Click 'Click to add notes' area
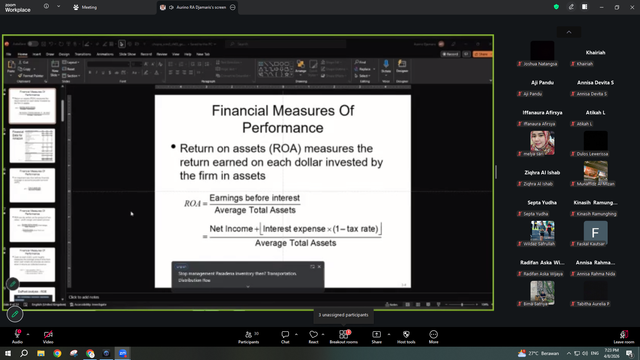This screenshot has width=640, height=360. (x=84, y=297)
